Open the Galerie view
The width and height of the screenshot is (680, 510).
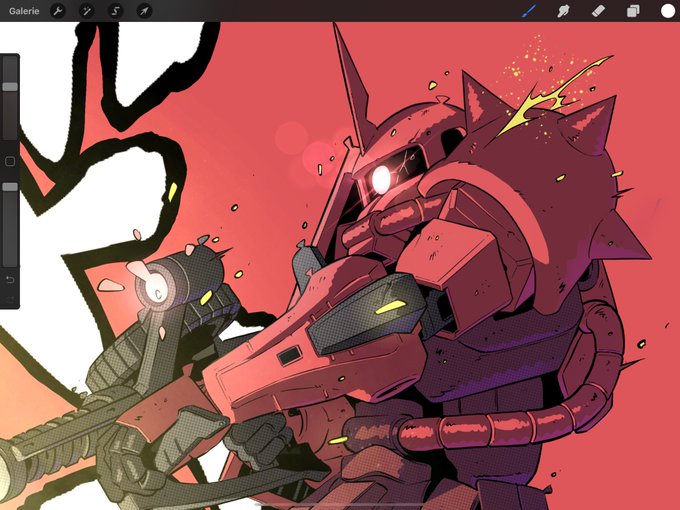pyautogui.click(x=24, y=11)
